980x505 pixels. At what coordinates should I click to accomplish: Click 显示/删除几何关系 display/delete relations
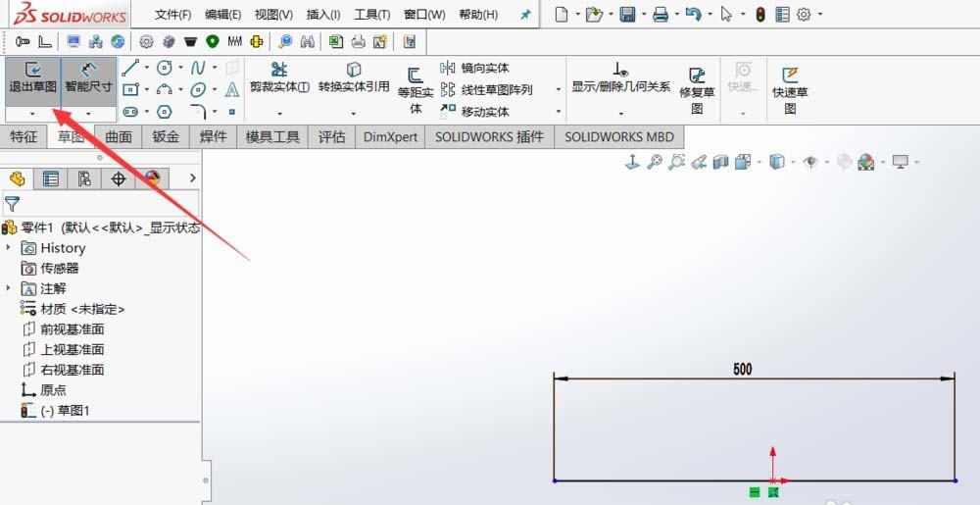coord(620,77)
